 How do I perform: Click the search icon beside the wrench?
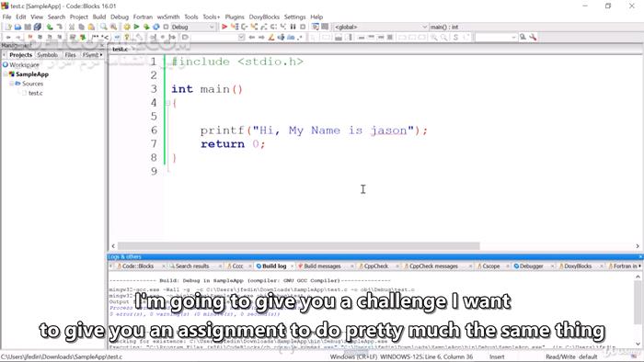click(523, 38)
